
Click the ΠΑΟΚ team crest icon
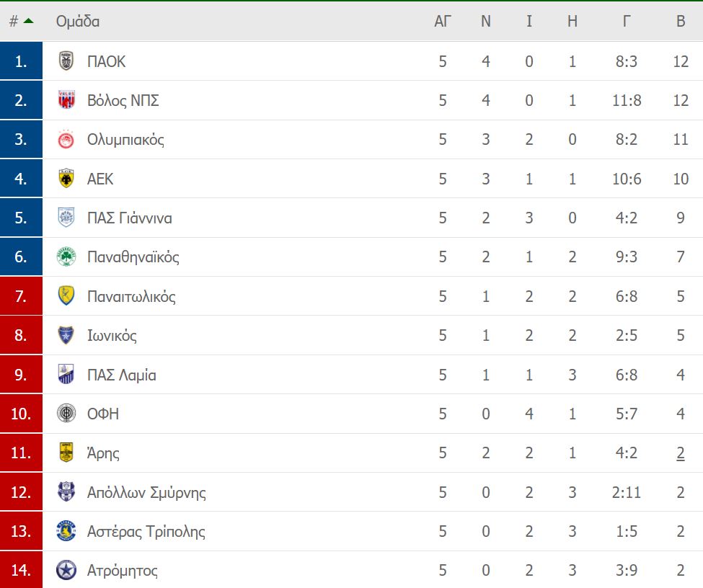[x=66, y=61]
